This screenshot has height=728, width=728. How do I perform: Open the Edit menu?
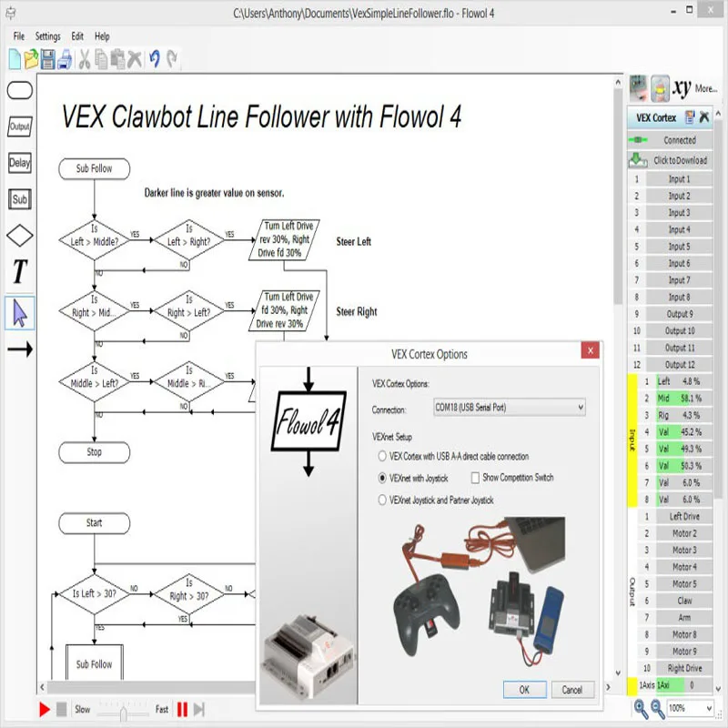tap(77, 36)
